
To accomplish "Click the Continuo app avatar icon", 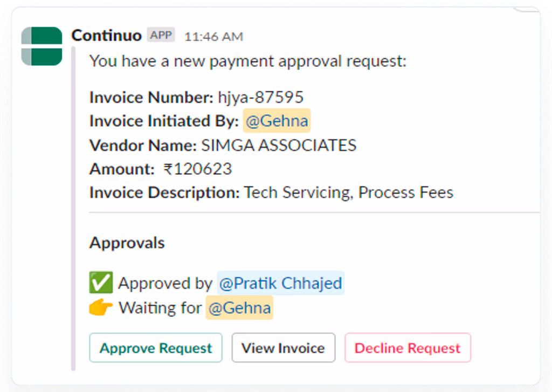I will (x=42, y=46).
